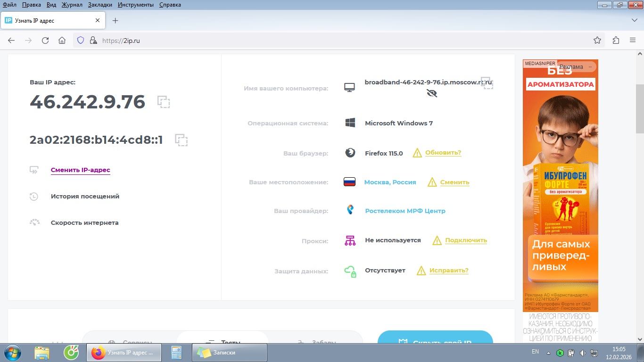Copy the computer hostname

[x=487, y=83]
